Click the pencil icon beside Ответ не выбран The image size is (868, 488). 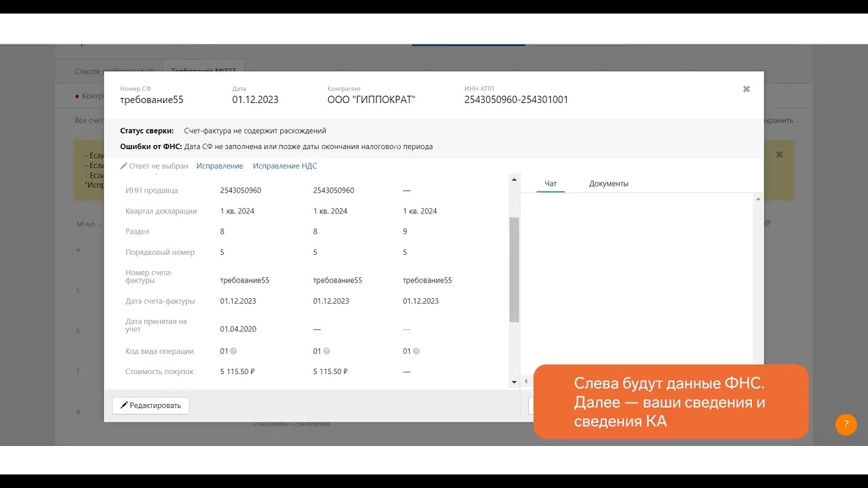point(123,166)
